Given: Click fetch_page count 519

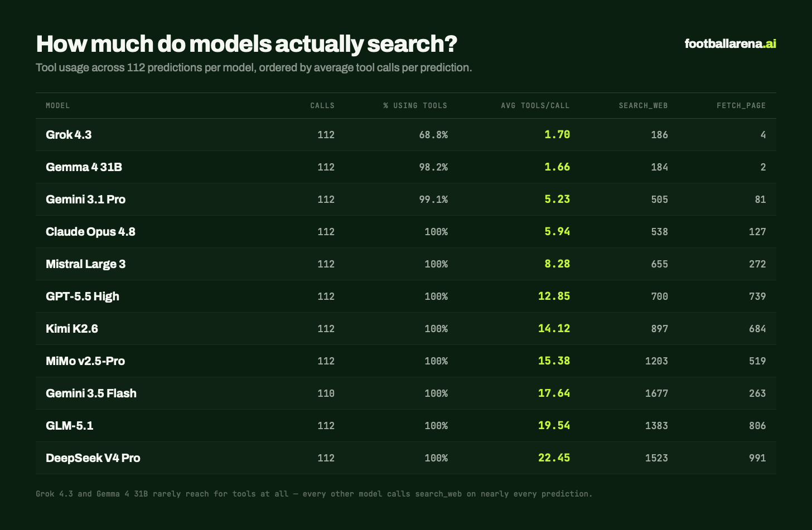Looking at the screenshot, I should (x=757, y=361).
